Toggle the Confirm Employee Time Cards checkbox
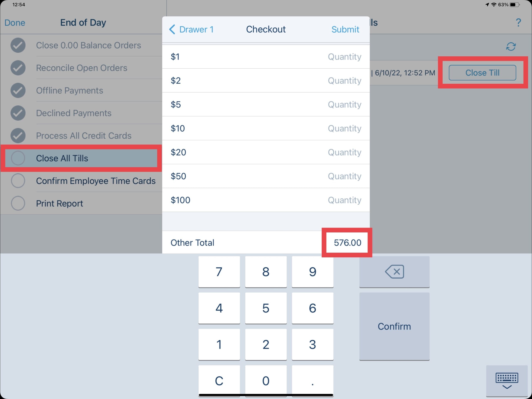The image size is (532, 399). pyautogui.click(x=18, y=181)
